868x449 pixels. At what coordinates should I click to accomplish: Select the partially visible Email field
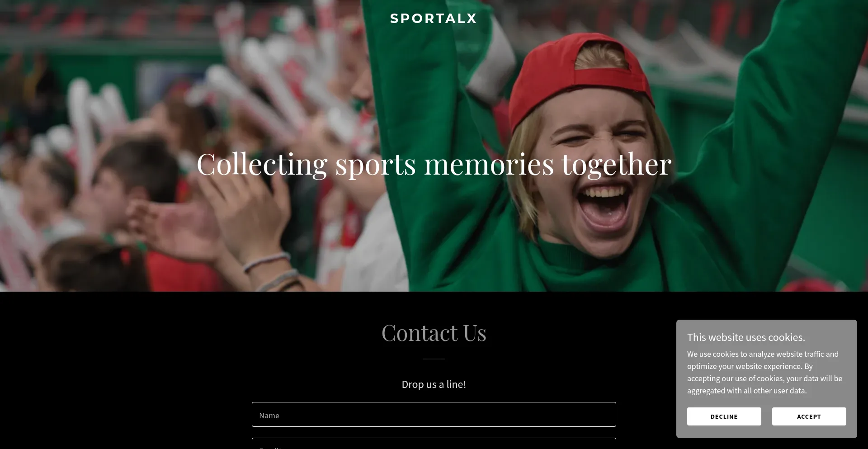[434, 444]
